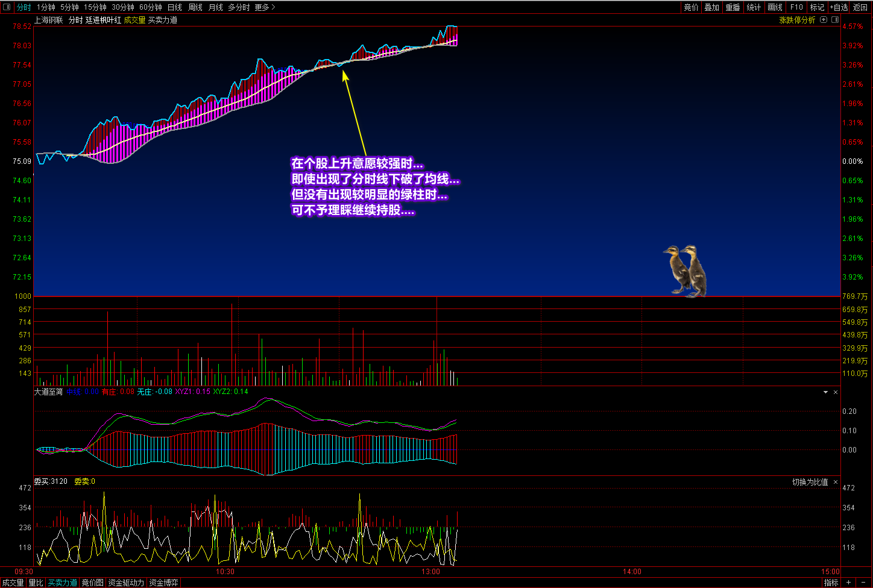The width and height of the screenshot is (873, 588).
Task: Click the 769.7万 volume axis label
Action: (855, 296)
